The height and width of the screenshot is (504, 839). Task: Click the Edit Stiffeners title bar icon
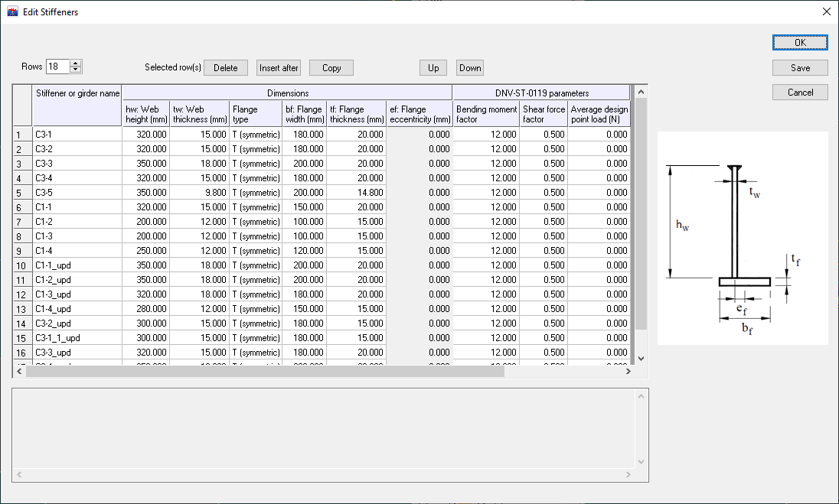point(12,11)
